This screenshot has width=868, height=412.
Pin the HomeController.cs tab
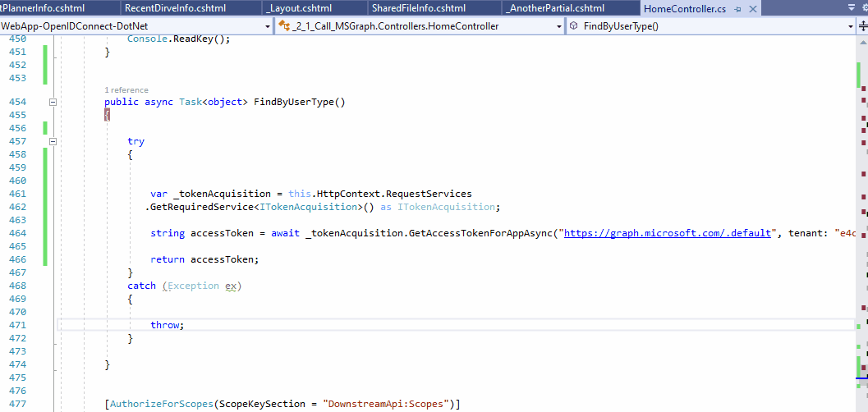click(738, 9)
